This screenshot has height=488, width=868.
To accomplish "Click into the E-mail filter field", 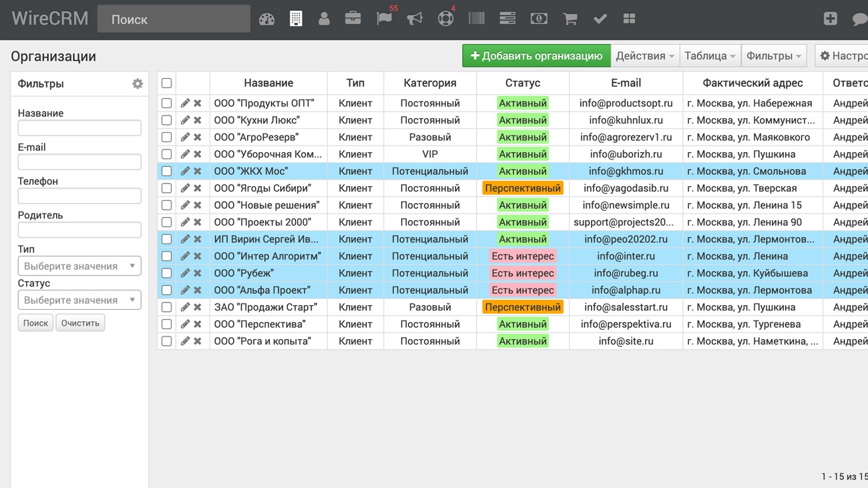I will coord(79,162).
